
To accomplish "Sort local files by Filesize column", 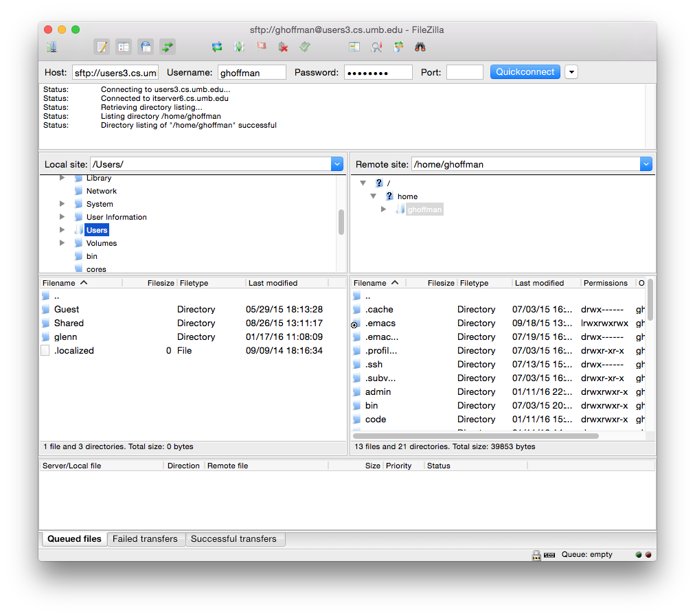I will pyautogui.click(x=150, y=283).
